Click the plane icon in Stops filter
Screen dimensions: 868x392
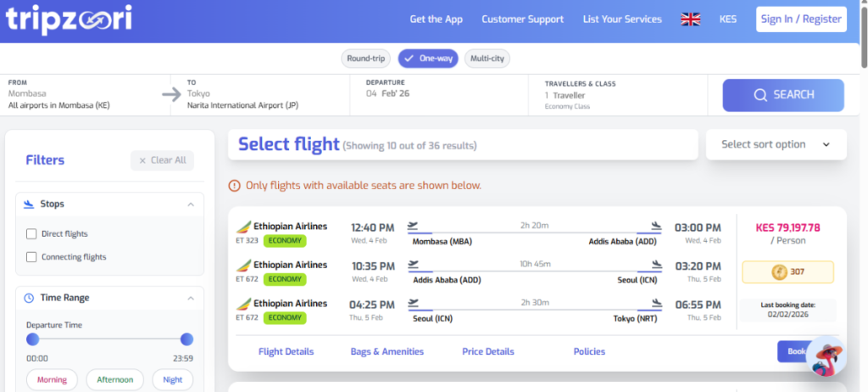(x=29, y=204)
